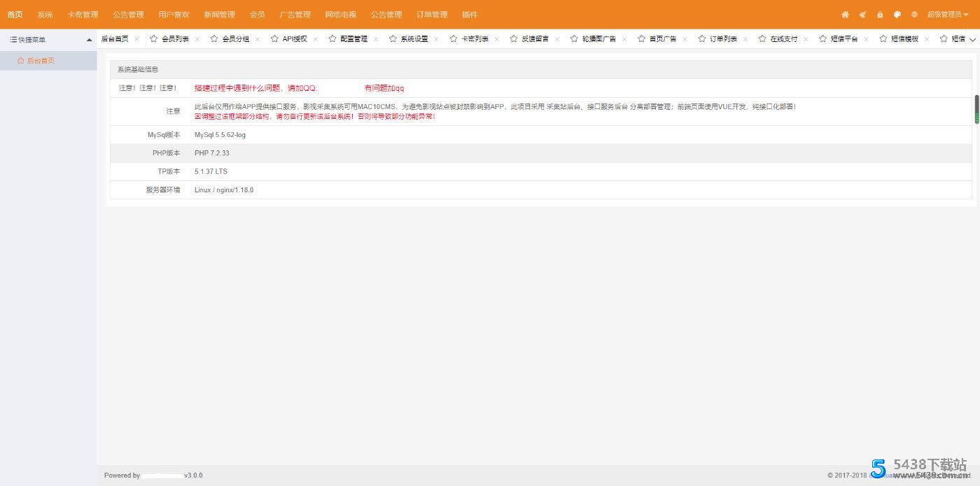This screenshot has height=486, width=980.
Task: Switch to the 短信平台 tab
Action: 844,39
